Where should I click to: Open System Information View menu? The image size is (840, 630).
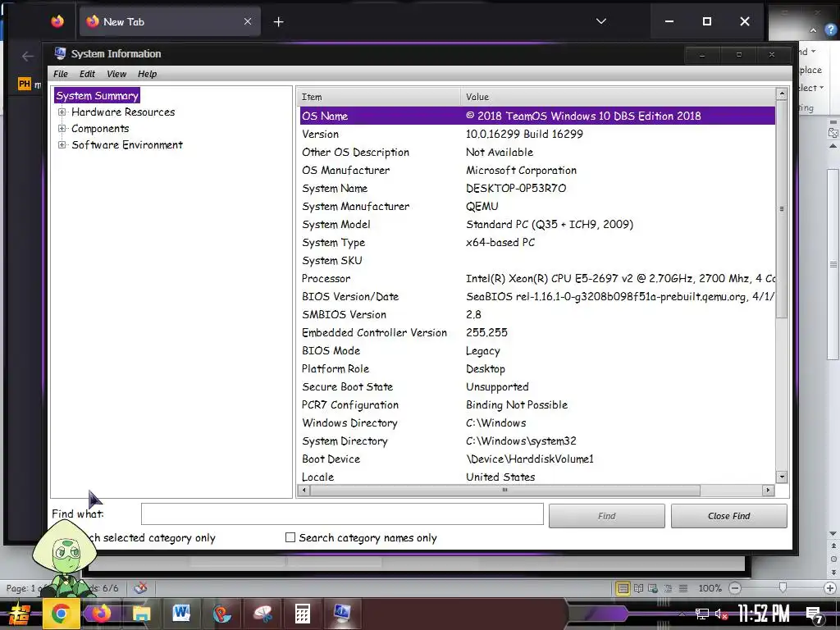tap(116, 74)
